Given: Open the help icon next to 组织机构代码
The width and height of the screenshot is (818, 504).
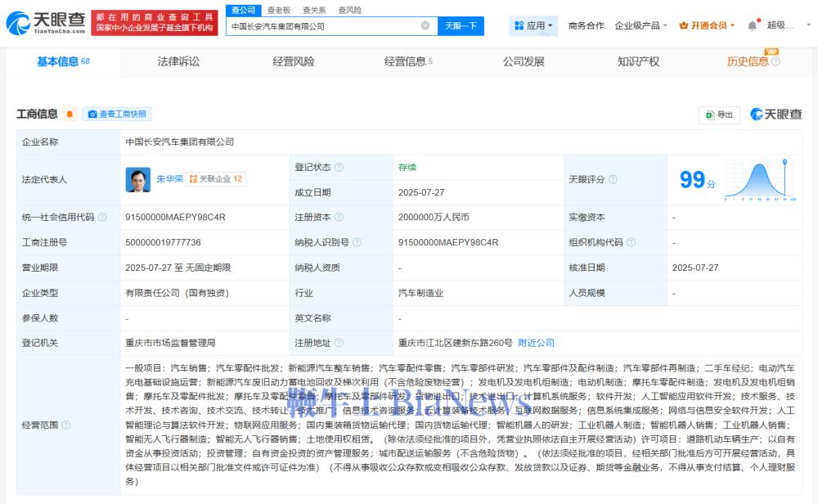Looking at the screenshot, I should point(631,242).
